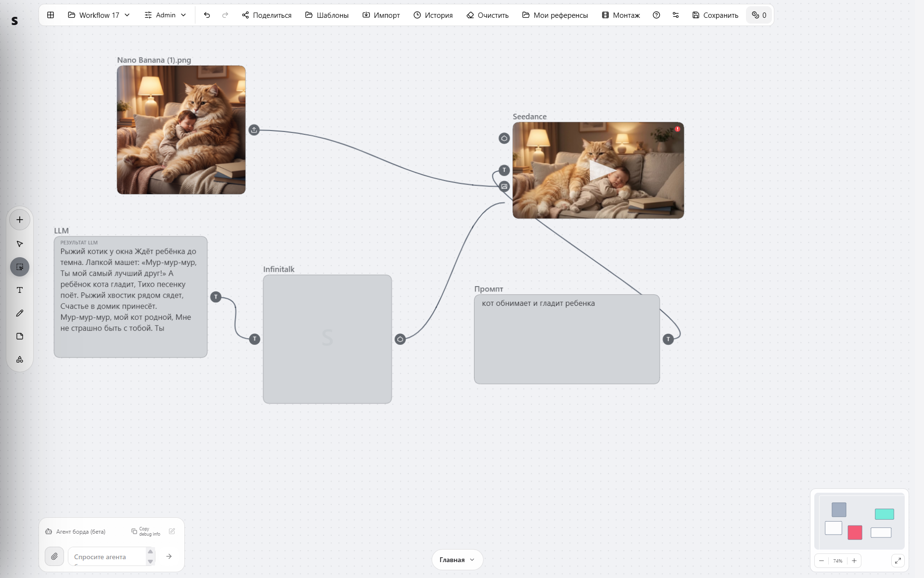The height and width of the screenshot is (578, 924).
Task: Click the undo arrow icon
Action: 207,15
